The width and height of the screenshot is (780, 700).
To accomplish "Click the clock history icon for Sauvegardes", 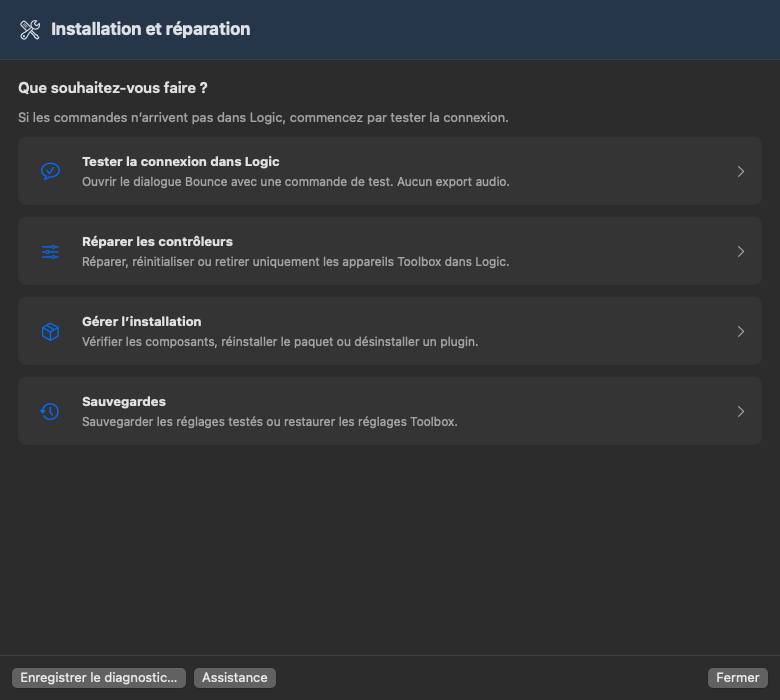I will [50, 411].
